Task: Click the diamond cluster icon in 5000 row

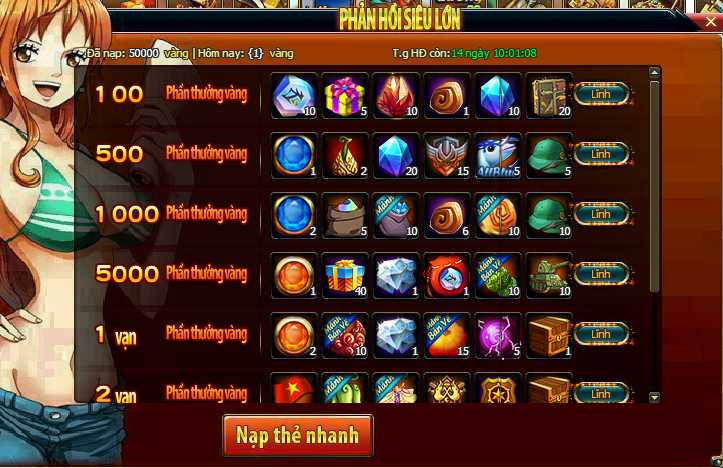Action: (x=396, y=276)
